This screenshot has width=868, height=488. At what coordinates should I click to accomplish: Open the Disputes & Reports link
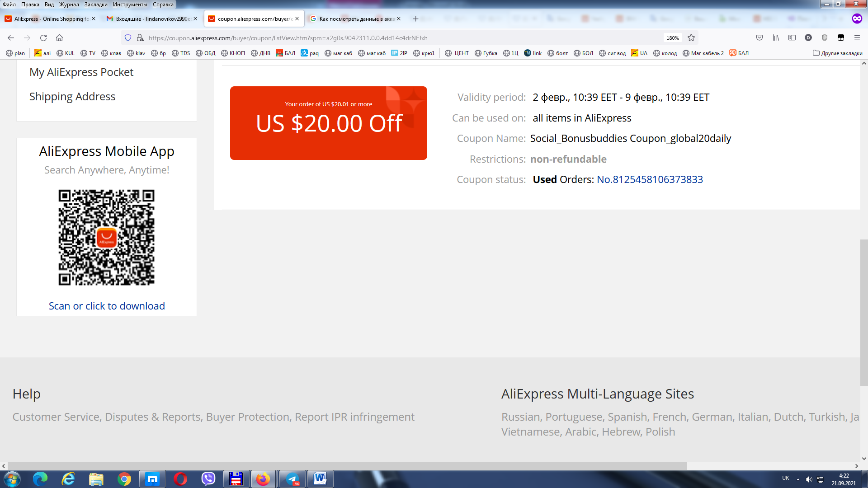153,417
